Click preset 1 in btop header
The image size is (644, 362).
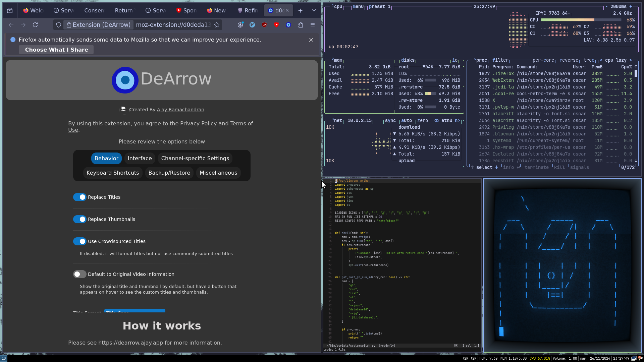380,7
